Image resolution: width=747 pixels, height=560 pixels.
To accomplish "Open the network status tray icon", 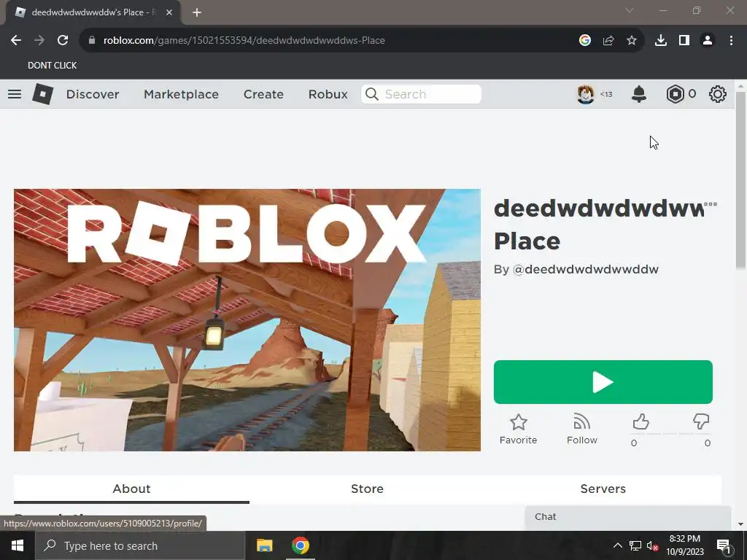I will pos(635,545).
